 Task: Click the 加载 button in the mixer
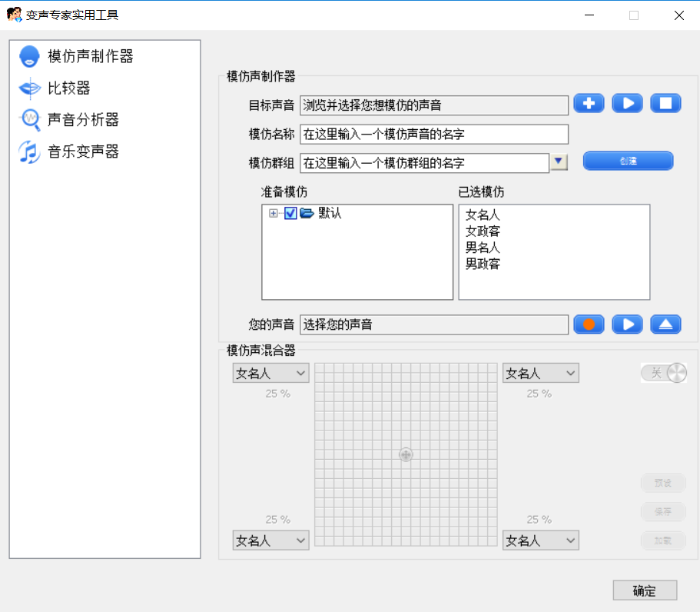coord(663,540)
